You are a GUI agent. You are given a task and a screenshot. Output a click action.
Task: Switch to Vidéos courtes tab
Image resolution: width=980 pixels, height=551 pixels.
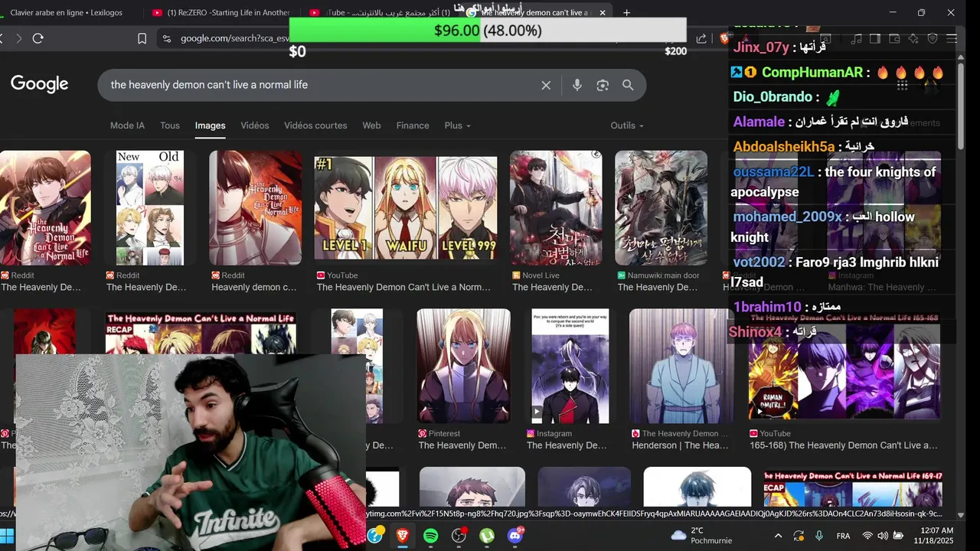[x=315, y=126]
